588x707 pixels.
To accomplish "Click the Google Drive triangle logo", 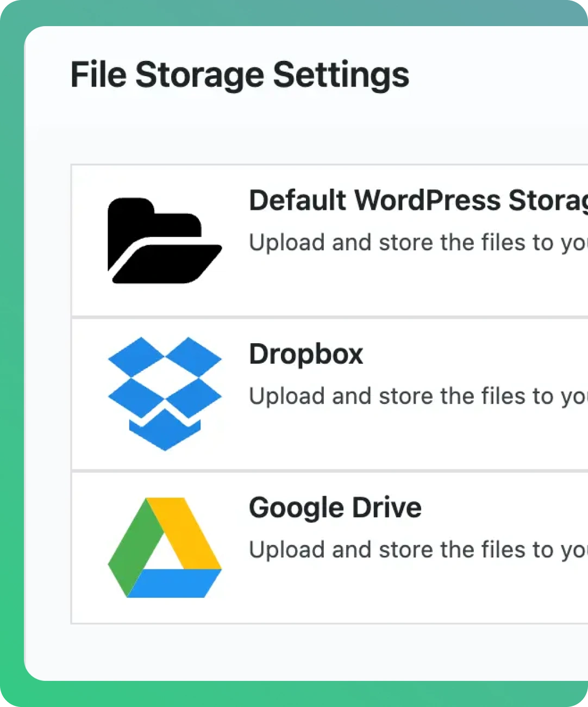I will [x=165, y=548].
